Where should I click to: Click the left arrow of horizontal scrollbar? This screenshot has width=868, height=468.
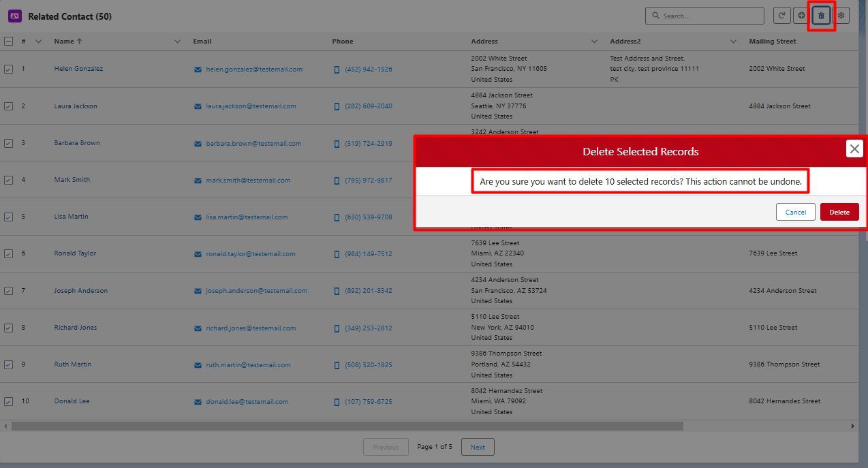[x=5, y=426]
